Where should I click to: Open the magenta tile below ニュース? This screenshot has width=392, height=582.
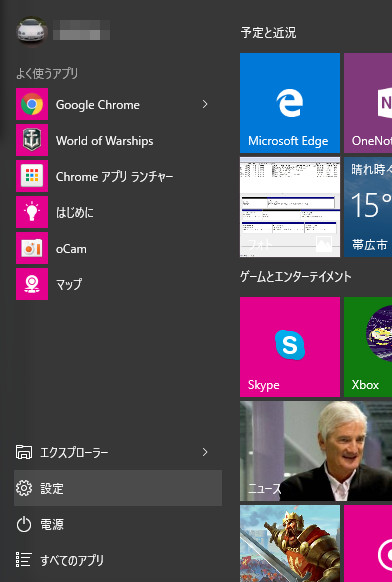(x=368, y=543)
